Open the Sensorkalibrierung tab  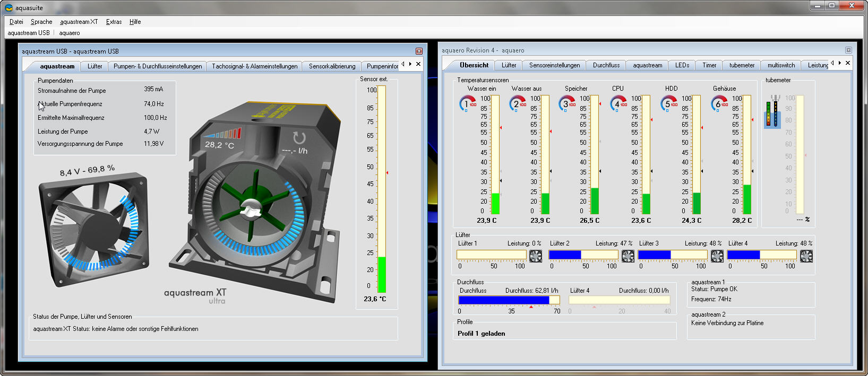click(x=332, y=66)
